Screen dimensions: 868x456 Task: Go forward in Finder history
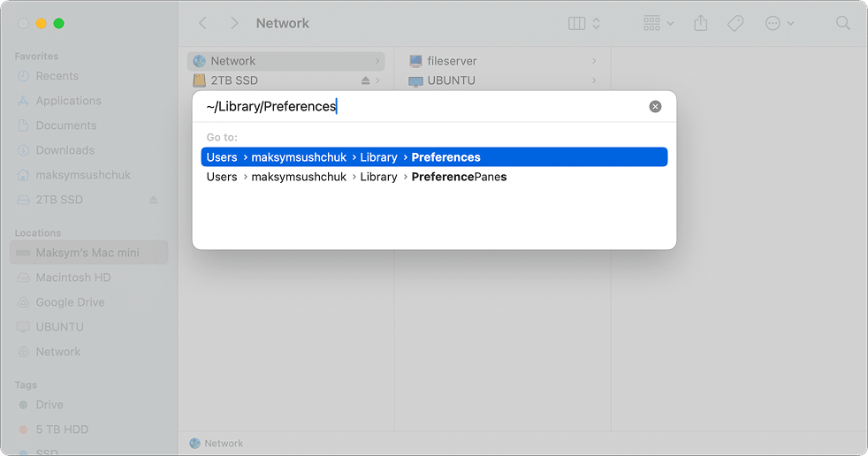[x=234, y=23]
